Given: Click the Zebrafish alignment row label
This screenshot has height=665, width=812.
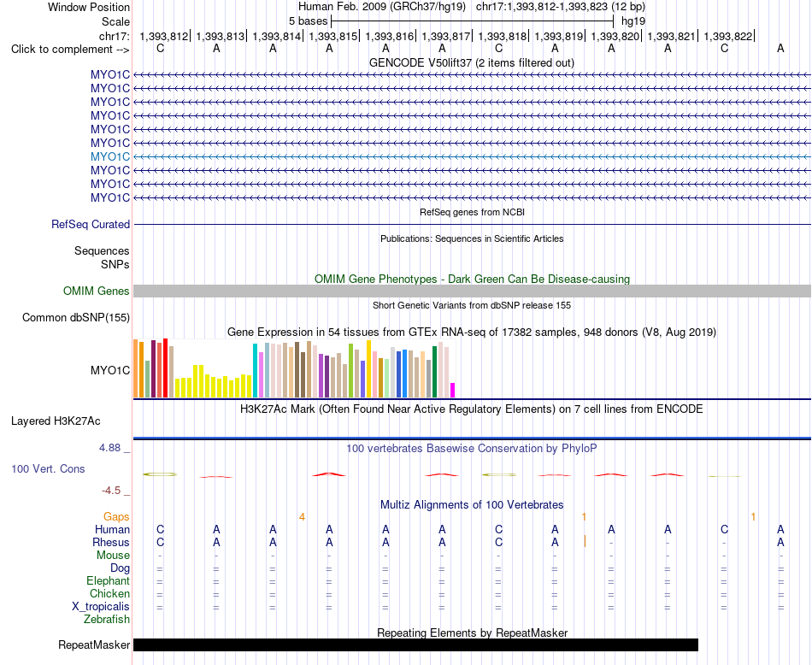Looking at the screenshot, I should click(x=107, y=620).
